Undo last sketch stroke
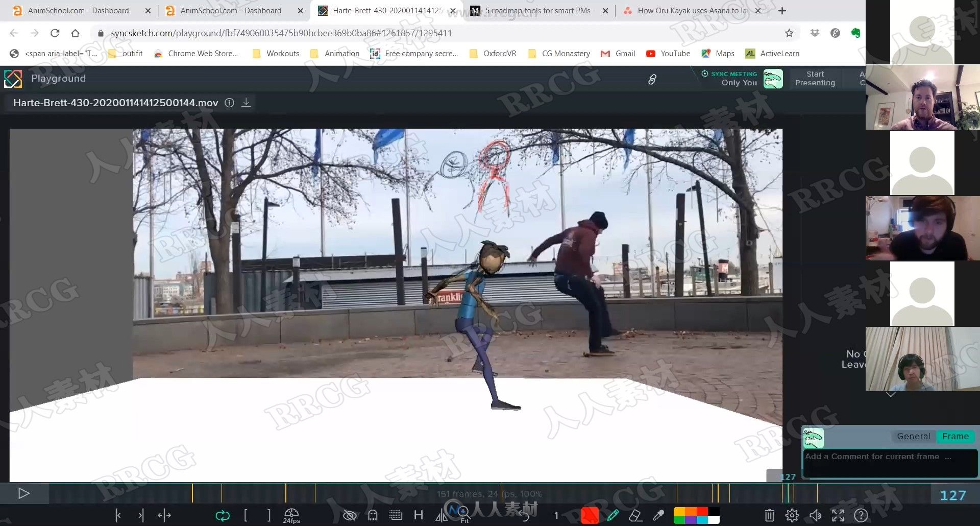The height and width of the screenshot is (526, 980). click(x=524, y=516)
